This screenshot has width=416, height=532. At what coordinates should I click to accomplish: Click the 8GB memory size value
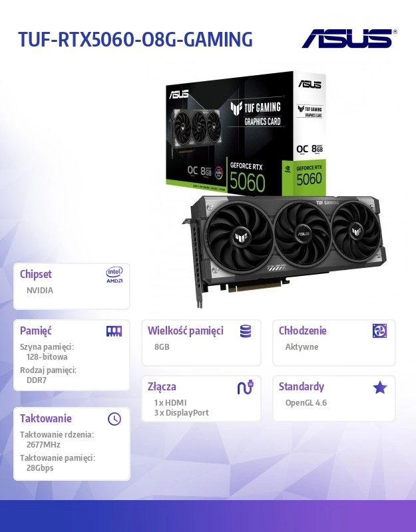(x=162, y=346)
